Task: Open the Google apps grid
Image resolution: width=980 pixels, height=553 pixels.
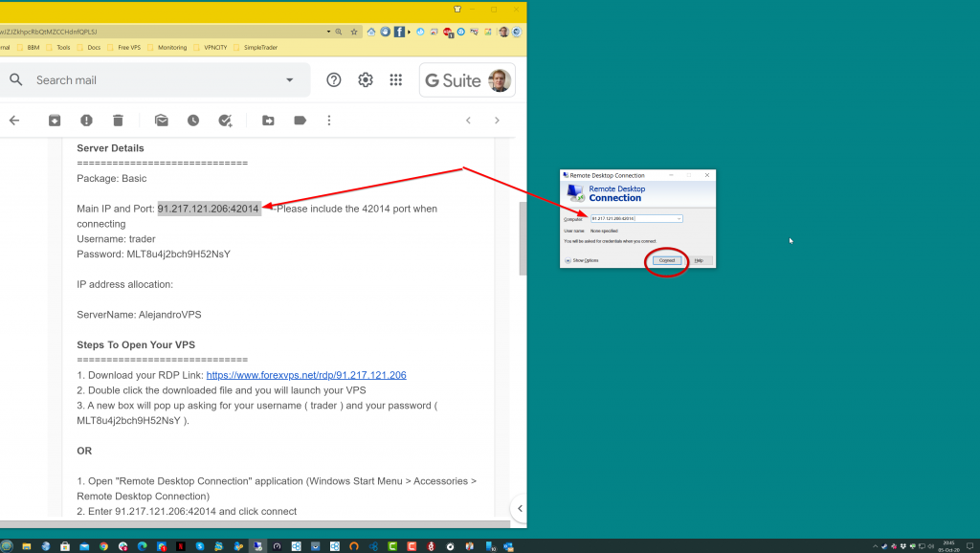Action: click(396, 80)
